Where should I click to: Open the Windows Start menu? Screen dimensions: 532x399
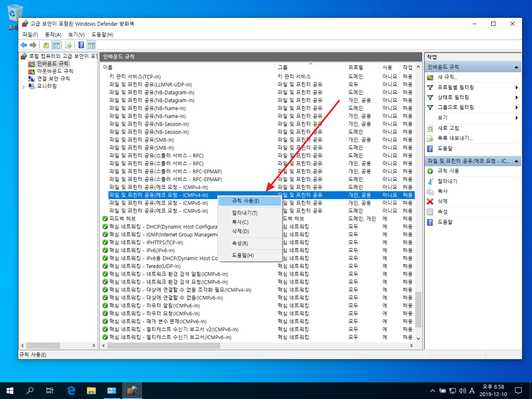tap(10, 391)
